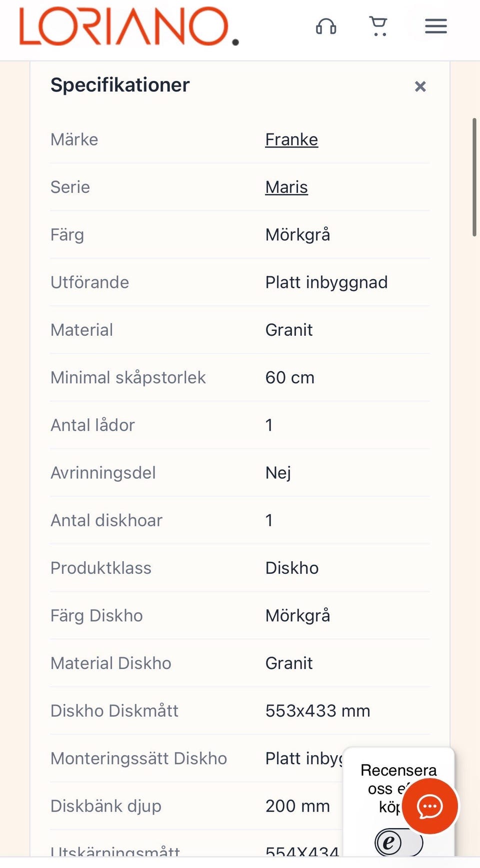
Task: Close the Specifikationer panel
Action: [420, 86]
